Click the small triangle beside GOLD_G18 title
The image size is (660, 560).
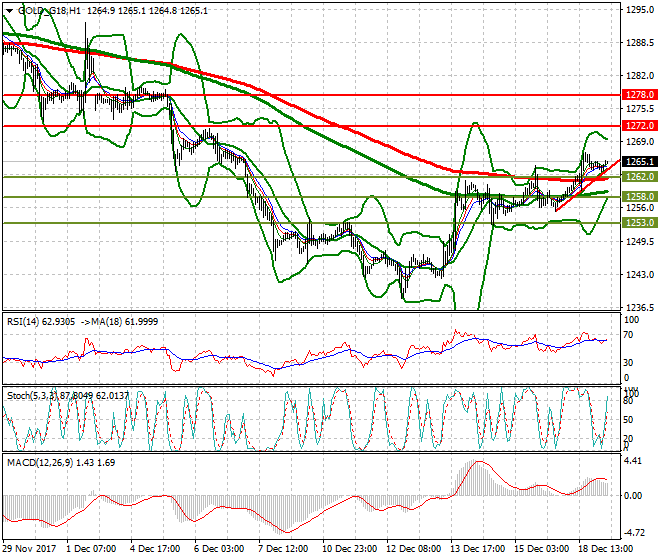[x=7, y=9]
